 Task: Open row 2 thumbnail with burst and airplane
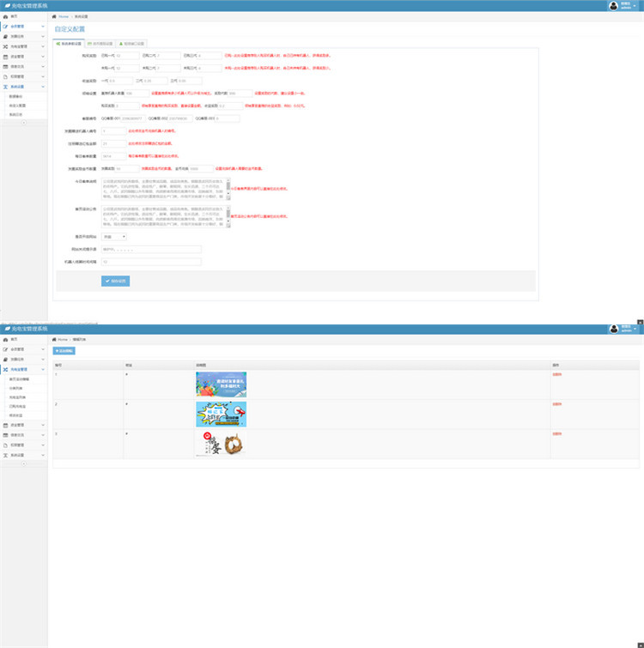222,414
